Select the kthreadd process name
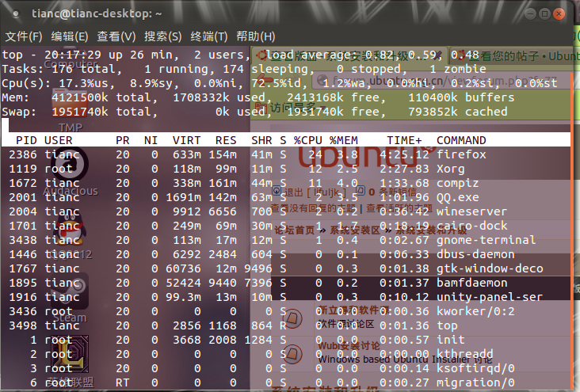Viewport: 580px width, 392px height. coord(464,354)
